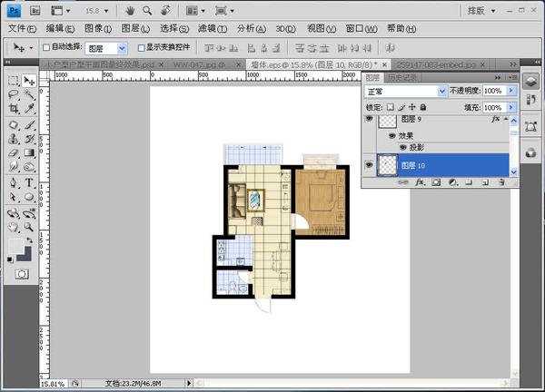Enable the 自动选择 checkbox
The image size is (545, 392).
click(x=46, y=47)
